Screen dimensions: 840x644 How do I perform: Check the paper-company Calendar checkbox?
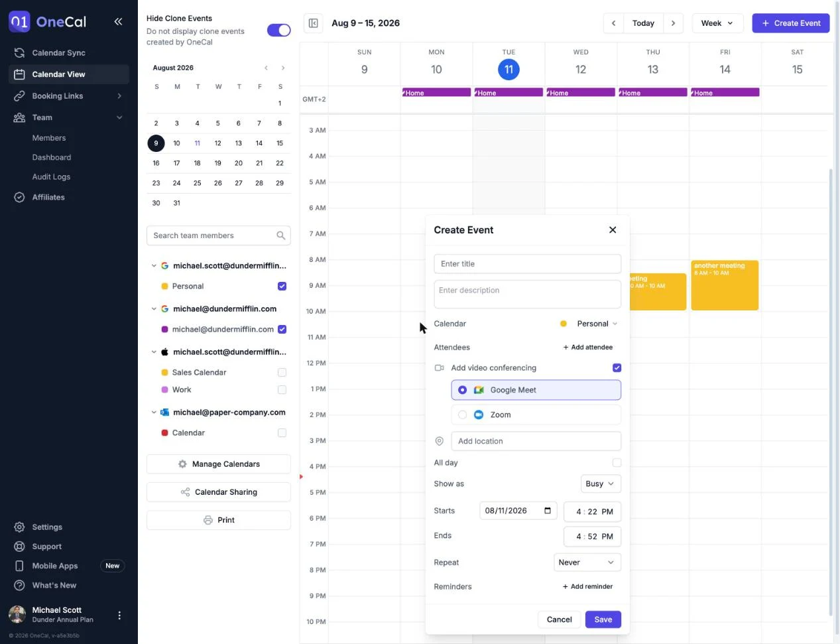coord(282,432)
